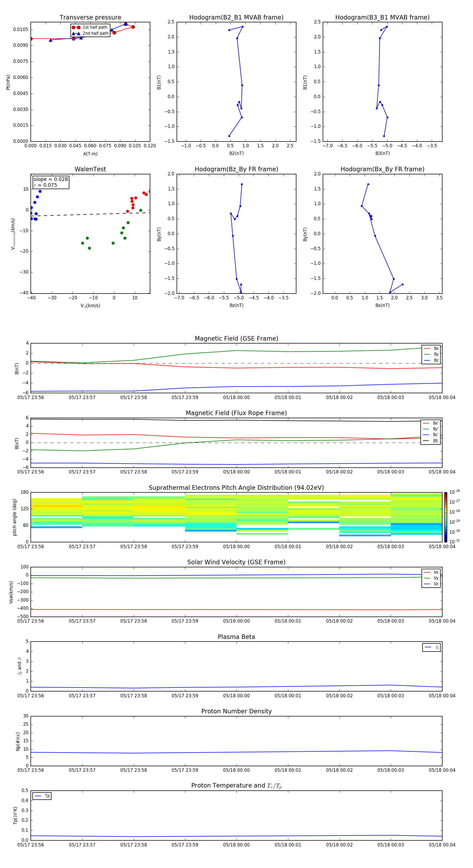
Task: Click the Bx entry in GSE legend
Action: (431, 349)
